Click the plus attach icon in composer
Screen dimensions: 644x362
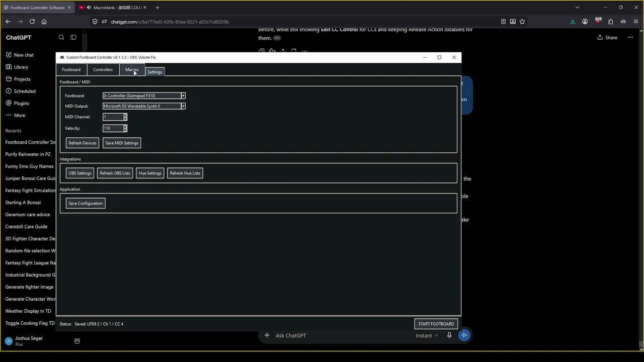(x=267, y=335)
